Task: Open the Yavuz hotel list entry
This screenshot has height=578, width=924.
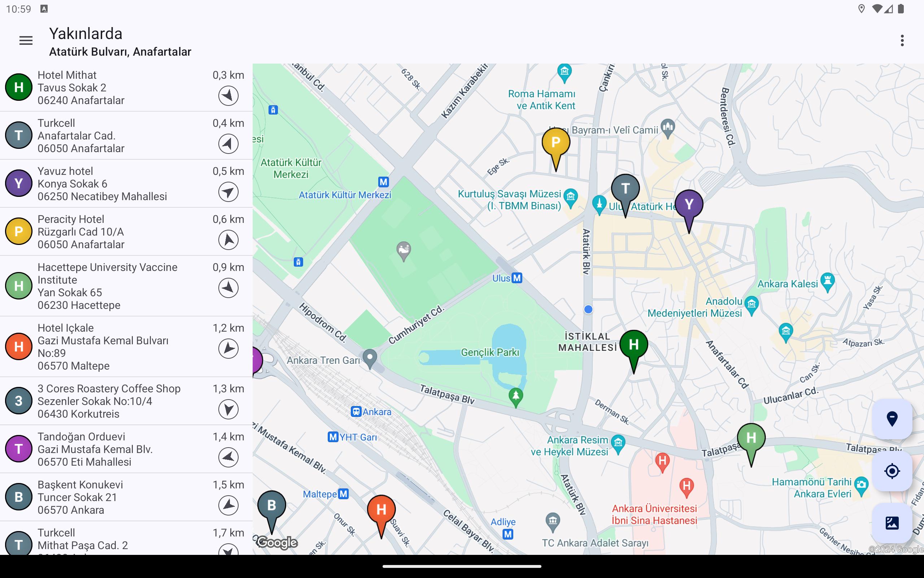Action: pyautogui.click(x=126, y=184)
